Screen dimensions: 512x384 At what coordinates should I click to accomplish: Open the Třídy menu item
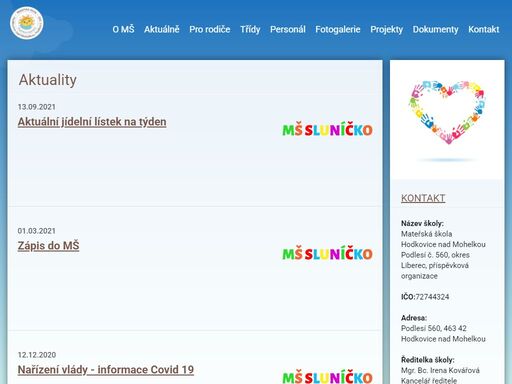click(250, 29)
